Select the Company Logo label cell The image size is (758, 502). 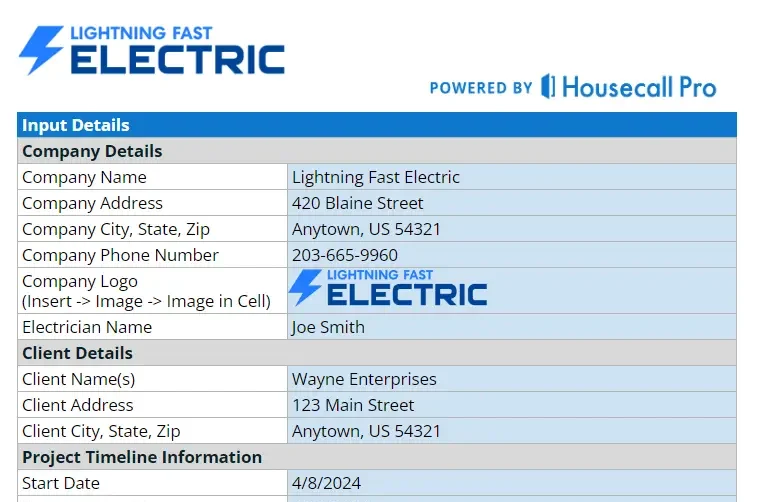pyautogui.click(x=153, y=291)
